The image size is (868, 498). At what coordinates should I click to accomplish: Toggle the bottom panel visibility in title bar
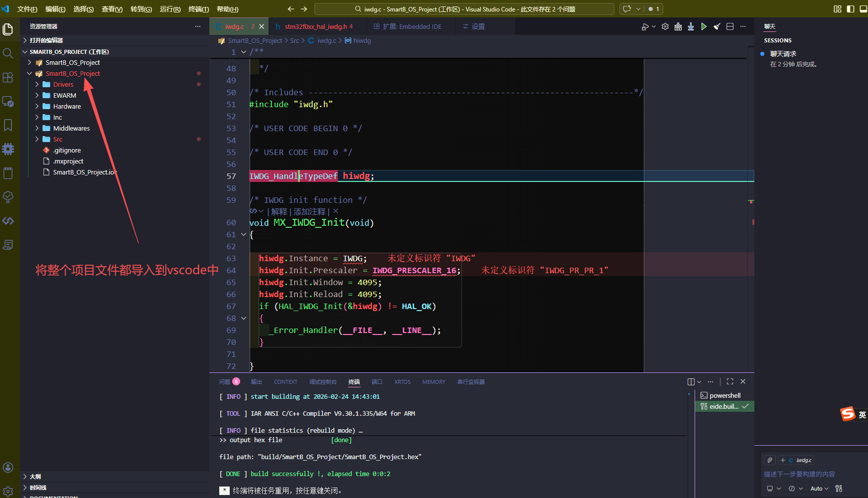(863, 9)
